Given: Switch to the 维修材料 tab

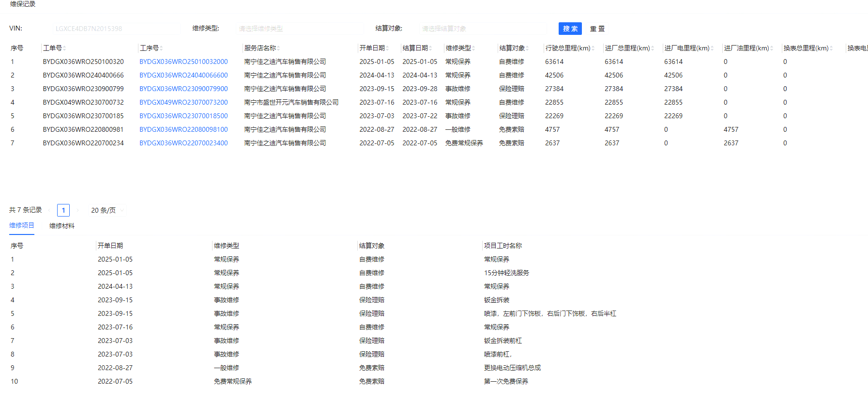Looking at the screenshot, I should point(62,226).
